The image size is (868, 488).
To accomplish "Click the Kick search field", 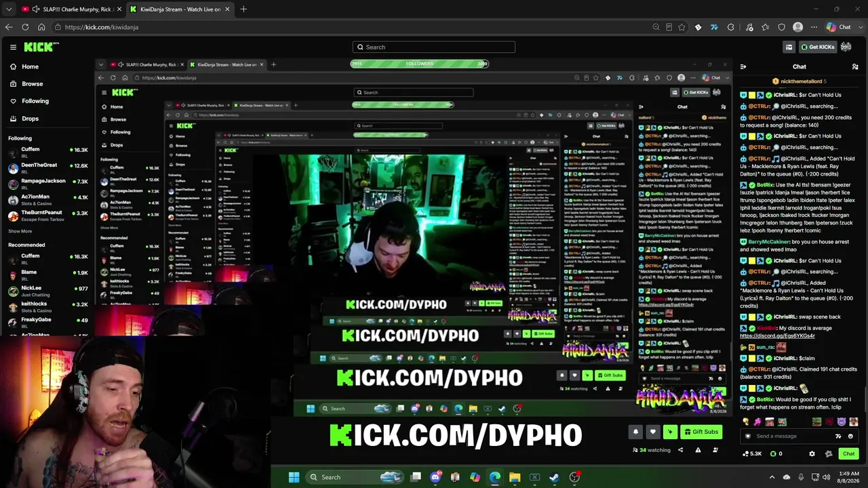I will (434, 47).
